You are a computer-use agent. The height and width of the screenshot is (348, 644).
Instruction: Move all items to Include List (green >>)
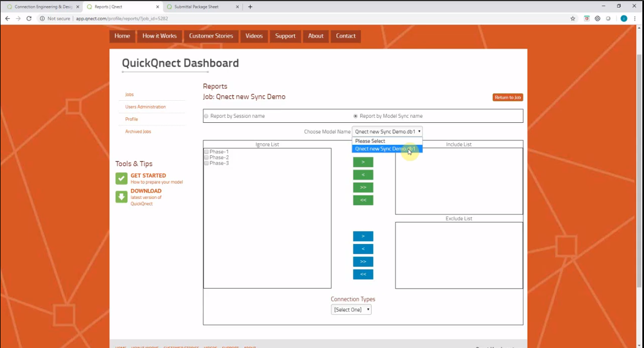pos(363,188)
